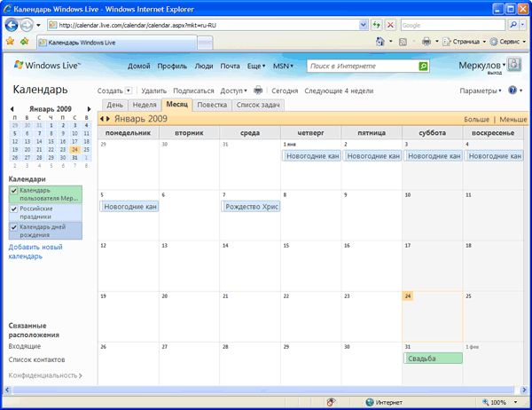The image size is (532, 410).
Task: Open the Повестка tab
Action: point(212,105)
